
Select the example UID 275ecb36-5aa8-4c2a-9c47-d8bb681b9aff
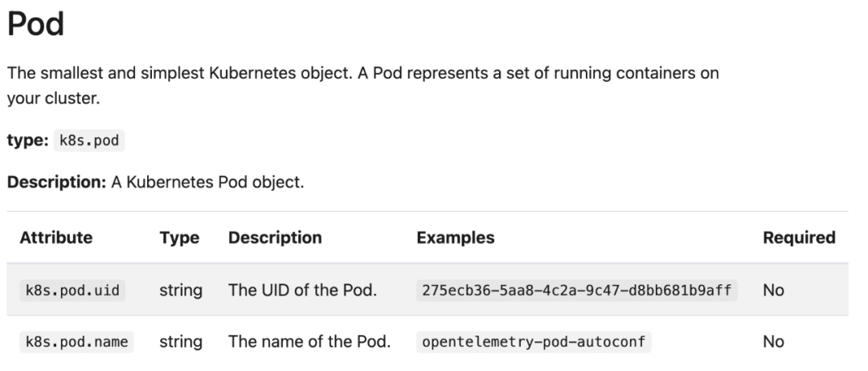(x=575, y=291)
